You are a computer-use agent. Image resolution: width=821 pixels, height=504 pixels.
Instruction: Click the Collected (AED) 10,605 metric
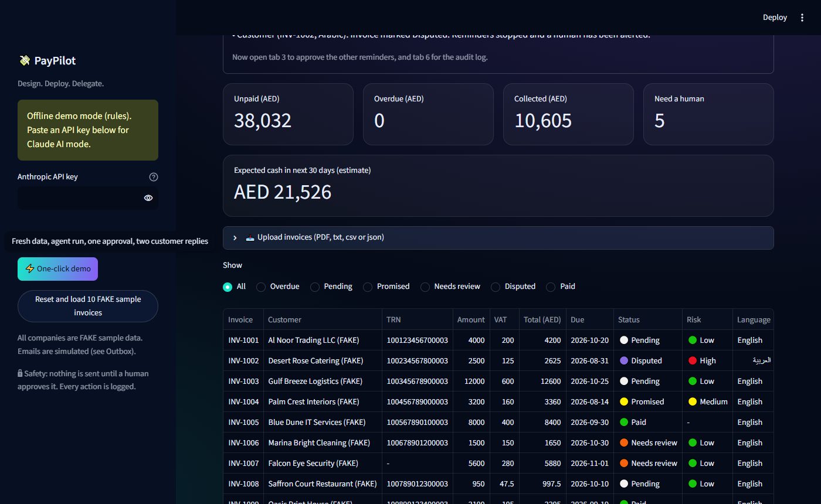click(568, 114)
